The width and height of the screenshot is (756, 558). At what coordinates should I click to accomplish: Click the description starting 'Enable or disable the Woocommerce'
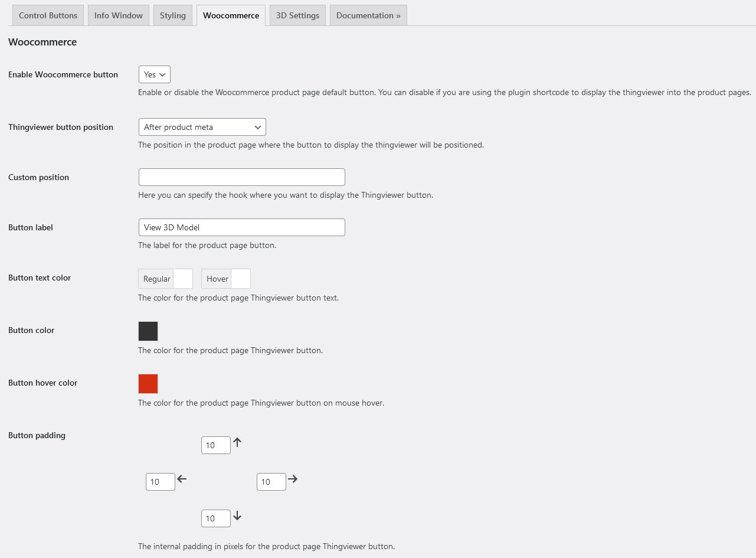pyautogui.click(x=444, y=92)
